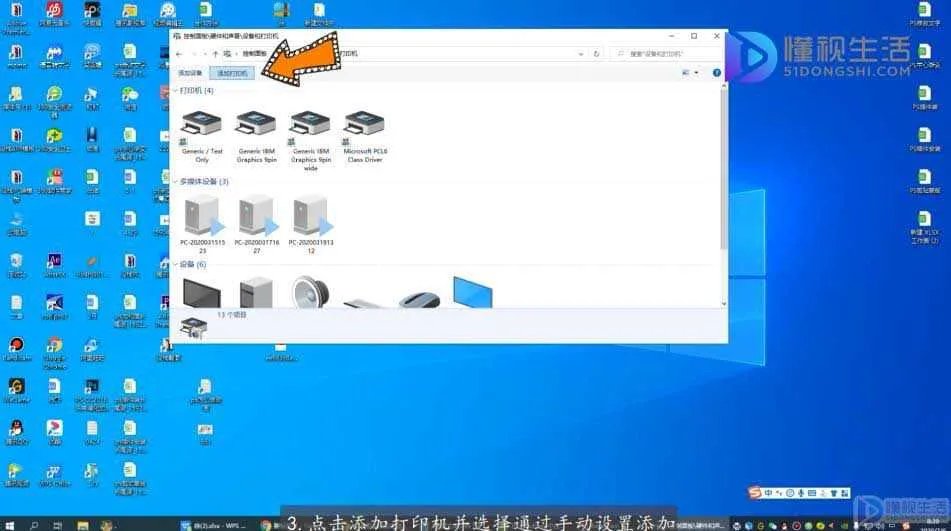Image resolution: width=951 pixels, height=531 pixels.
Task: Click the 新建 XLSX 工作表 (2) desktop file
Action: [x=924, y=227]
